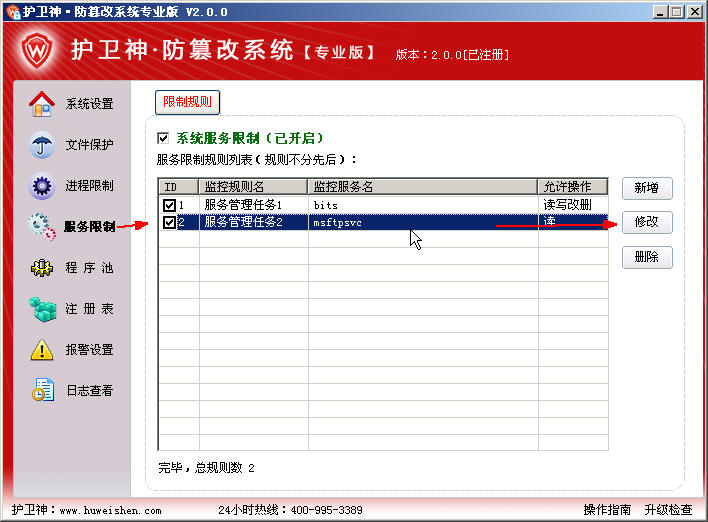Click the 文件保护 umbrella icon
708x522 pixels.
[x=42, y=145]
